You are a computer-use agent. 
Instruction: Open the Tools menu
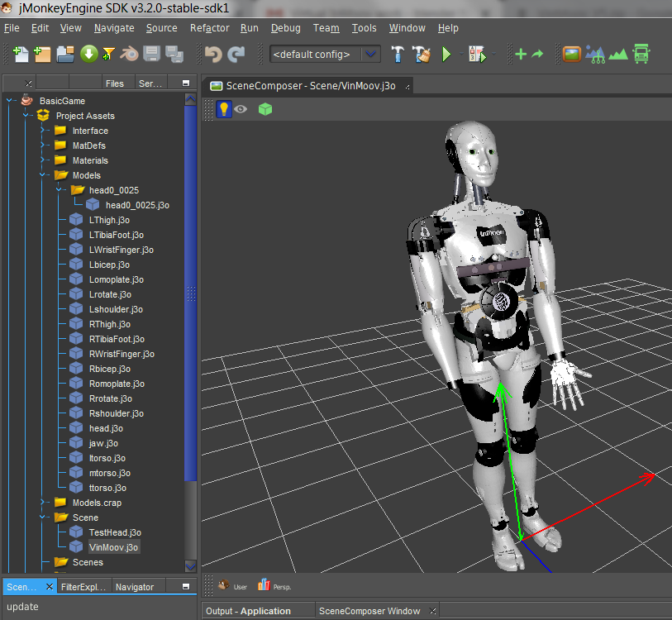click(364, 28)
